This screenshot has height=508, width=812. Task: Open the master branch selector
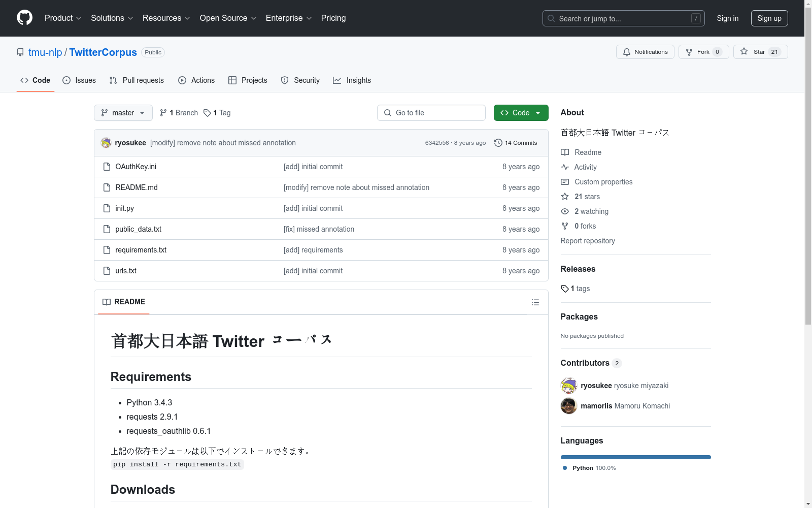(123, 113)
